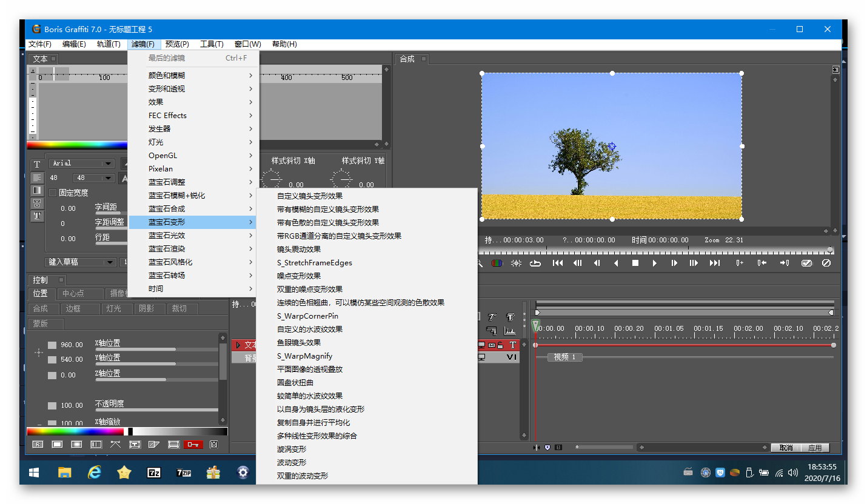Expand the 变形和透视 submenu
Image resolution: width=867 pixels, height=504 pixels.
point(194,88)
